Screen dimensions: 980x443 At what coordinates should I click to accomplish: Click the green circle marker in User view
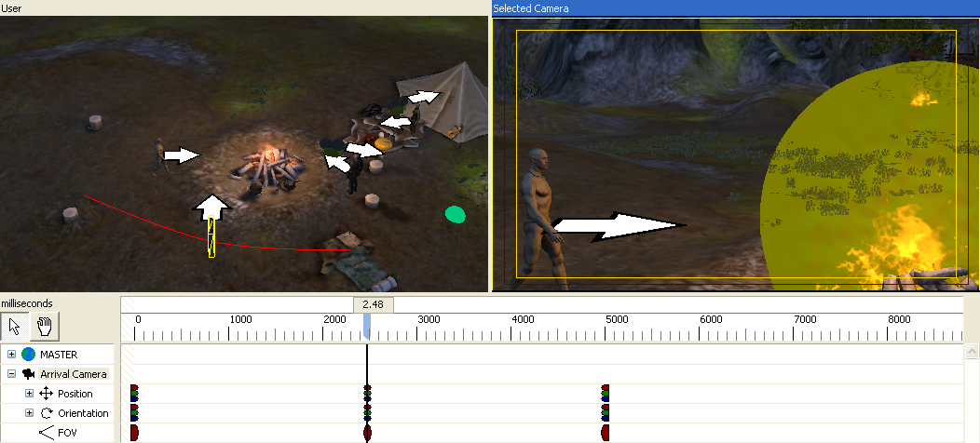tap(455, 215)
